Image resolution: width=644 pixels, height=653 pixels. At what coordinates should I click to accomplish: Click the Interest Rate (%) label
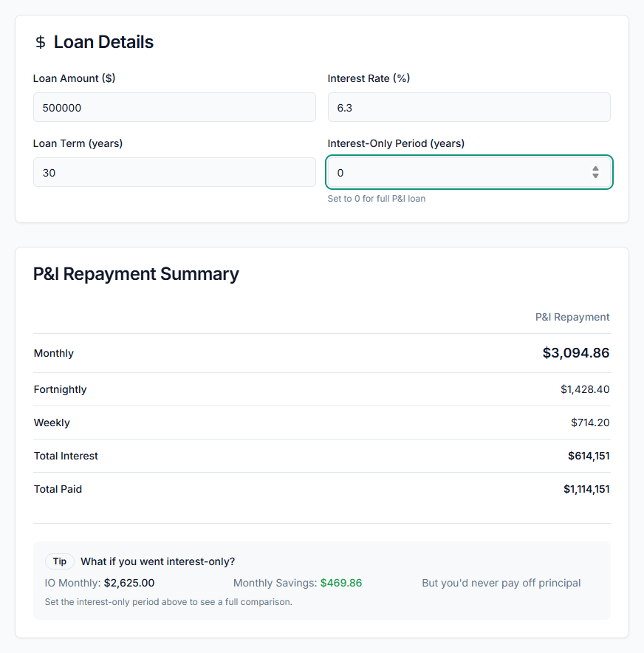[x=369, y=78]
